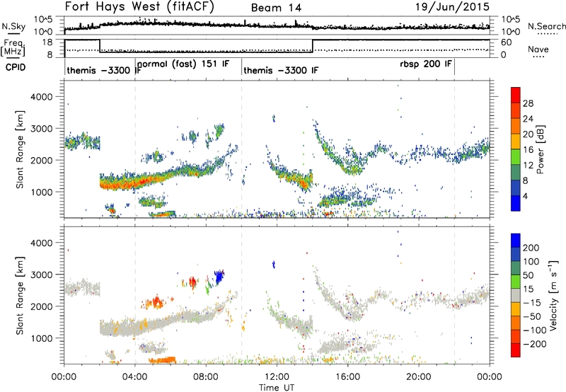The width and height of the screenshot is (566, 392).
Task: Click the blue bottom of the Power colorbar
Action: (516, 203)
